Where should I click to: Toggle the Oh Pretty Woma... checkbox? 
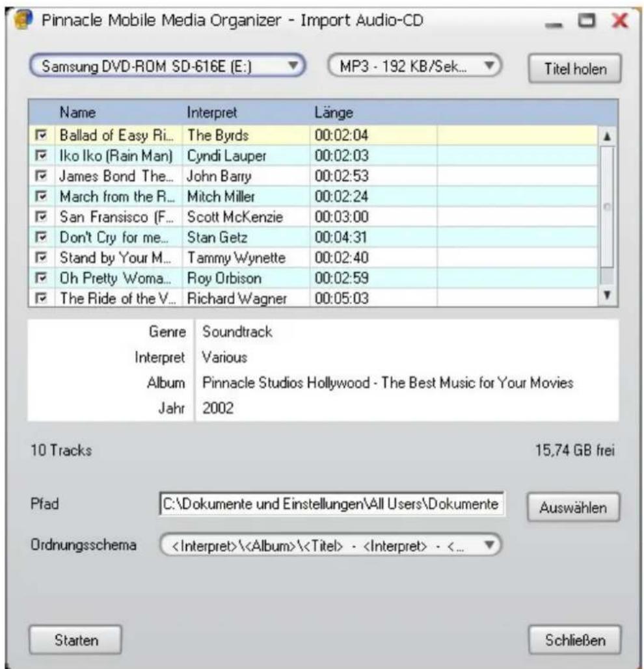(x=41, y=278)
